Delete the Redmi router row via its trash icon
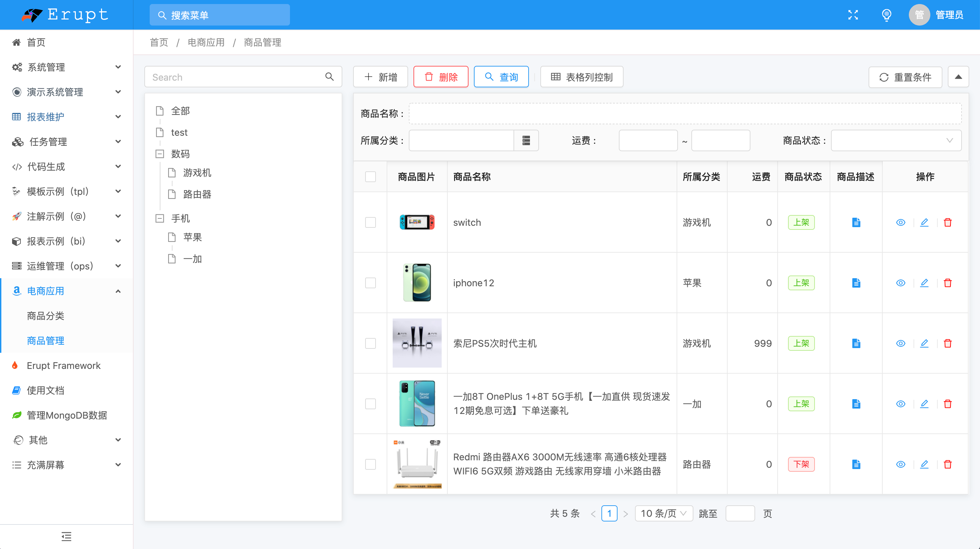Image resolution: width=980 pixels, height=549 pixels. [x=948, y=464]
